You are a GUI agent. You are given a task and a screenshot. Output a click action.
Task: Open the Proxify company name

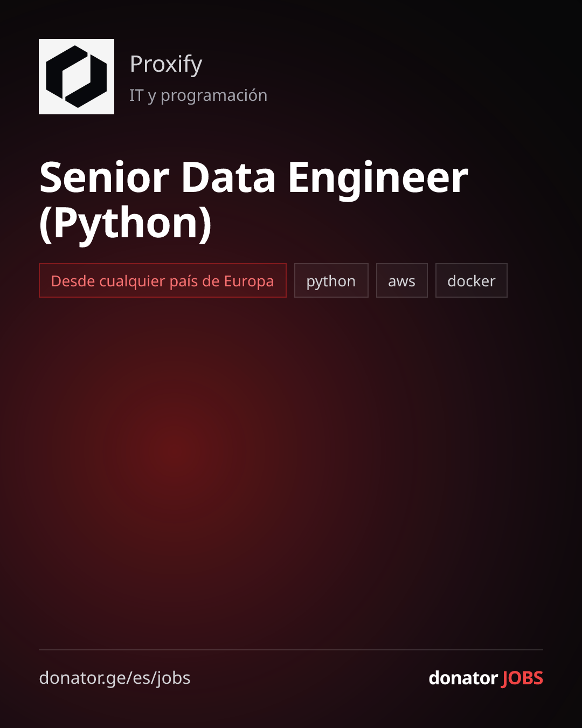[166, 64]
